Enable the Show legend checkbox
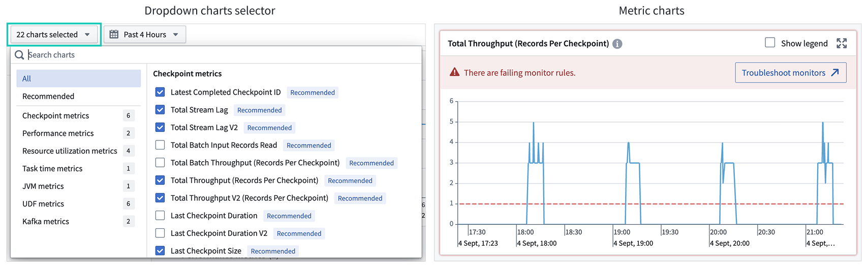This screenshot has height=267, width=868. coord(770,43)
